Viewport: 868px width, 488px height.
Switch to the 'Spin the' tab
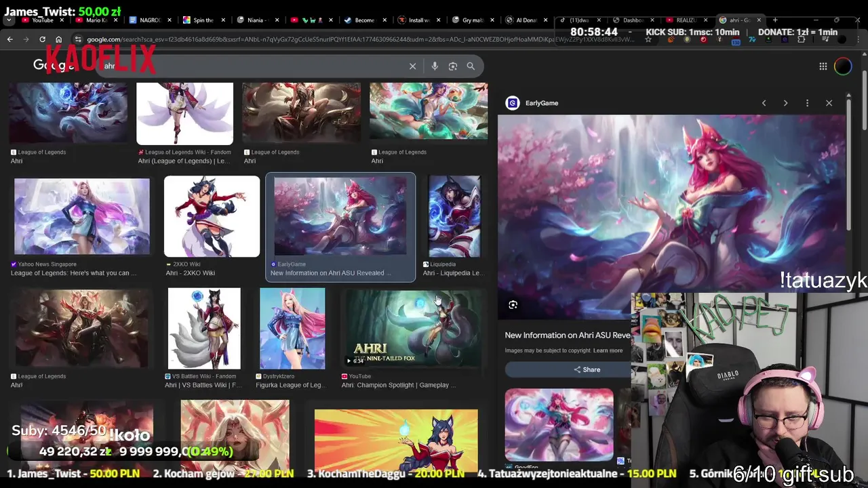tap(203, 20)
